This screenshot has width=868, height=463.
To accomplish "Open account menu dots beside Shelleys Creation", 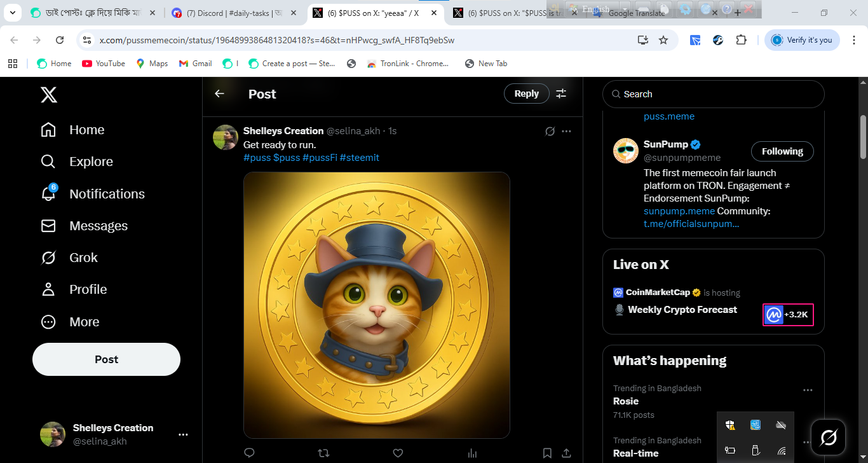I will [x=183, y=434].
